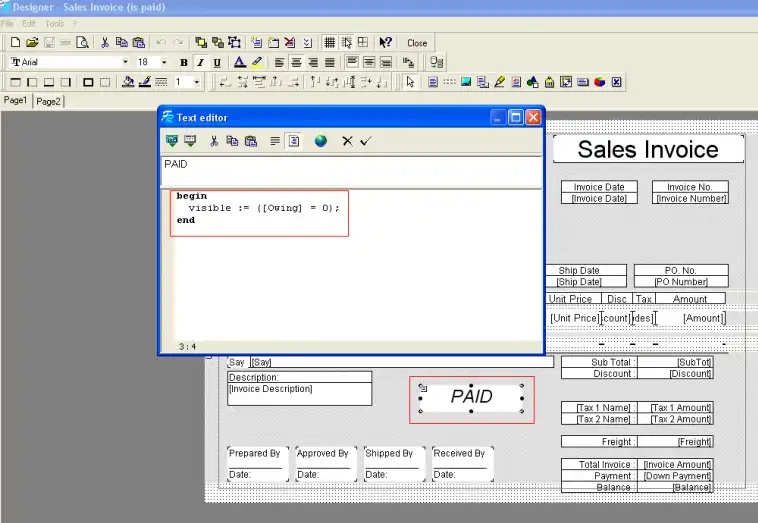Click the insert data field icon in Text editor

point(190,141)
